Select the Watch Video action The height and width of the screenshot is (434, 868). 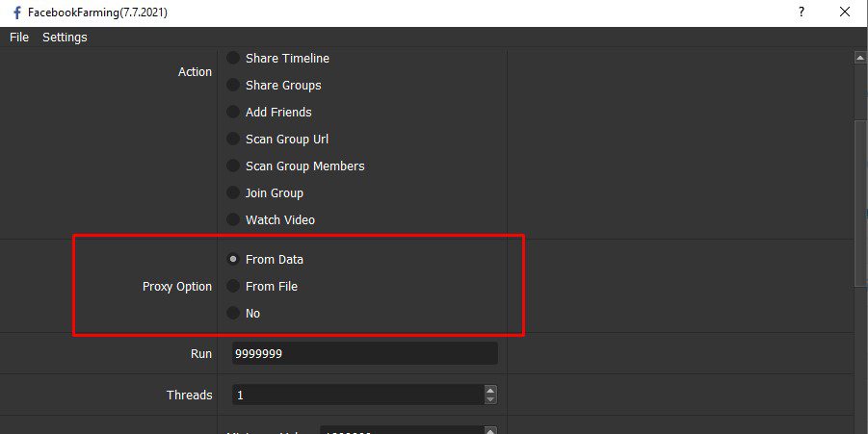pos(271,219)
